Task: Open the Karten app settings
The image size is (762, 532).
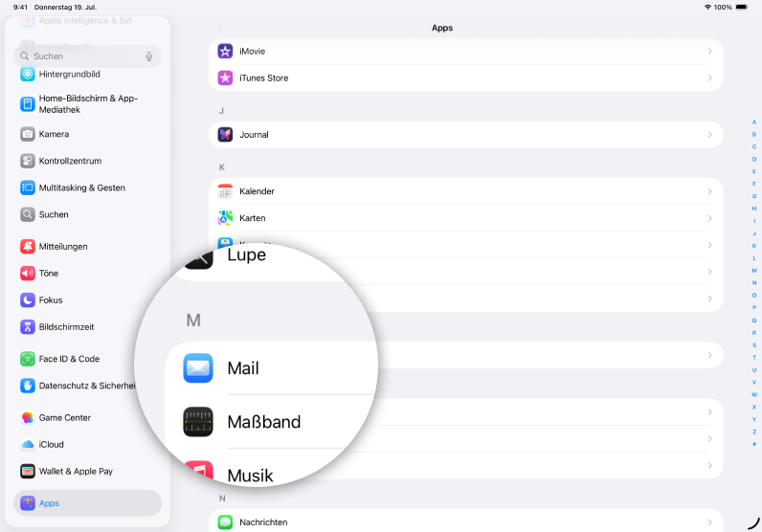Action: coord(253,218)
